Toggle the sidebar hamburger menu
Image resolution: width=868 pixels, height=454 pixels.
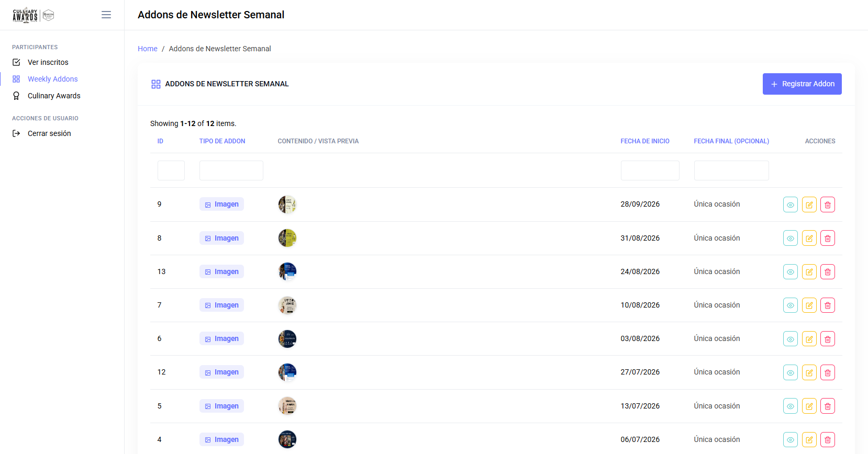pos(106,15)
